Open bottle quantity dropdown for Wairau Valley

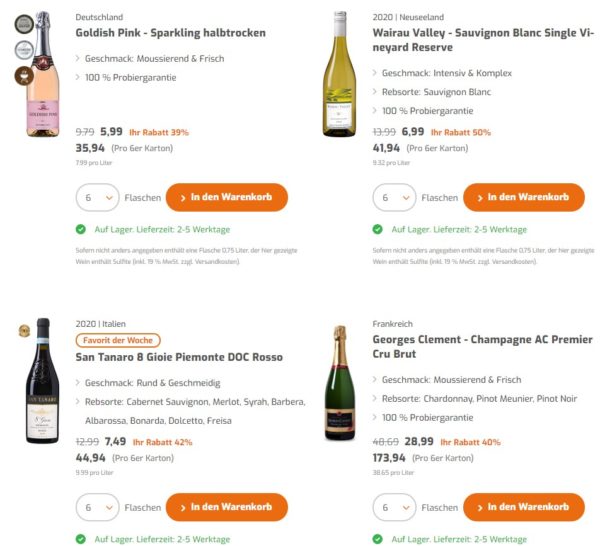tap(394, 197)
